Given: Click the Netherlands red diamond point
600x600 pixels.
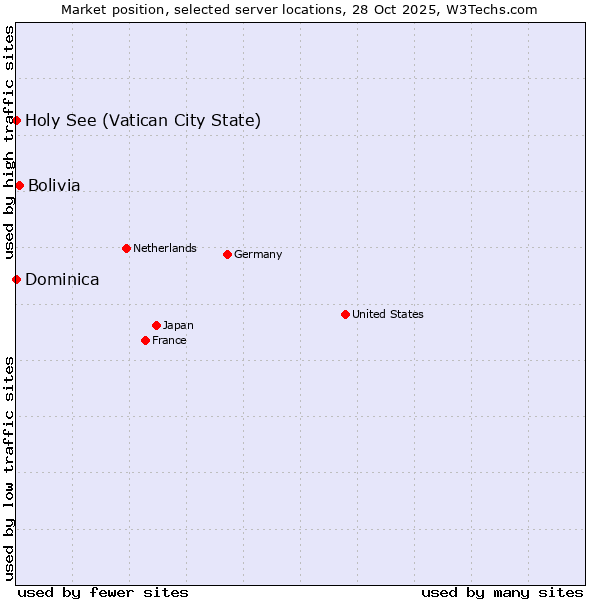Looking at the screenshot, I should [126, 248].
